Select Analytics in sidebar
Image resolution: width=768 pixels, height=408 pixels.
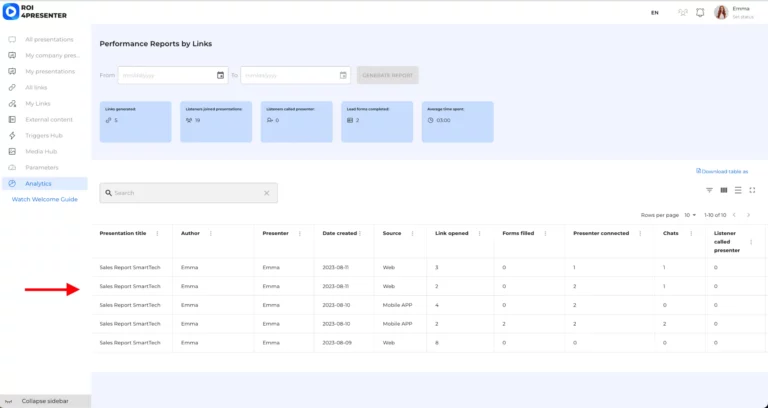pos(45,184)
